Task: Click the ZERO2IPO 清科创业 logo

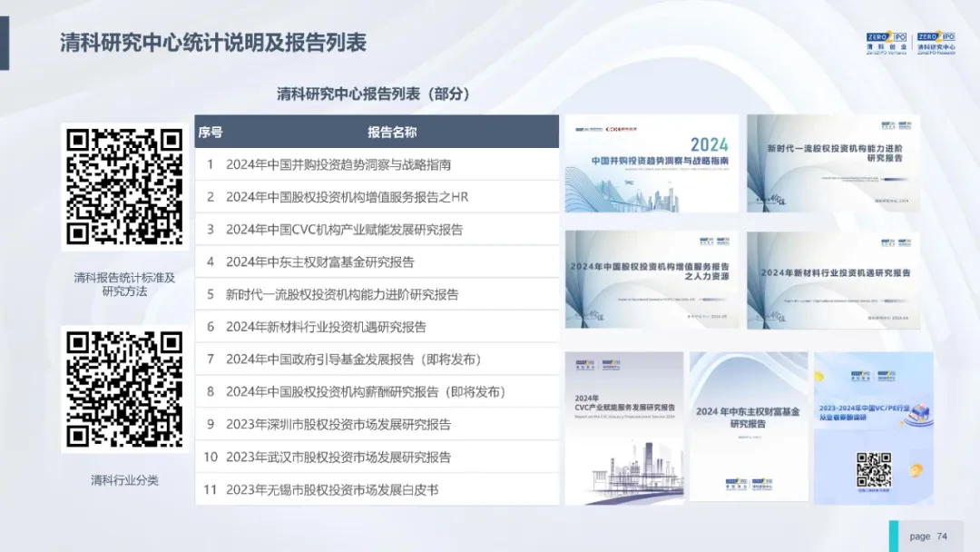Action: click(x=887, y=44)
